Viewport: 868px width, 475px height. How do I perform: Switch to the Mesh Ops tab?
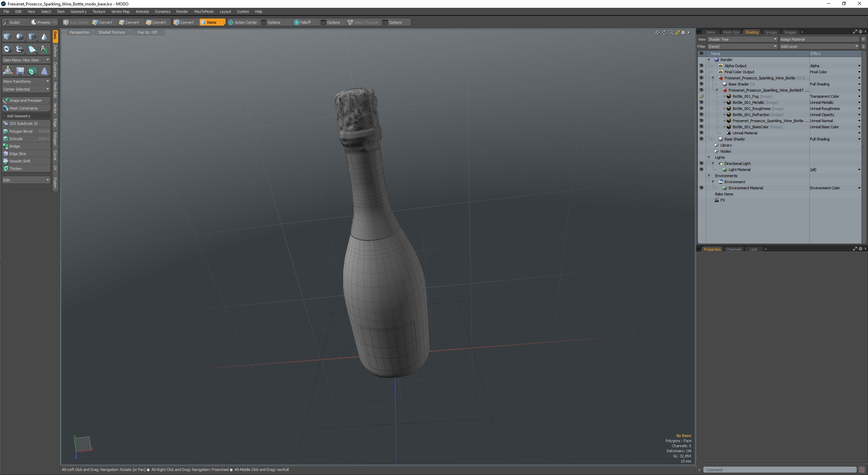(731, 32)
